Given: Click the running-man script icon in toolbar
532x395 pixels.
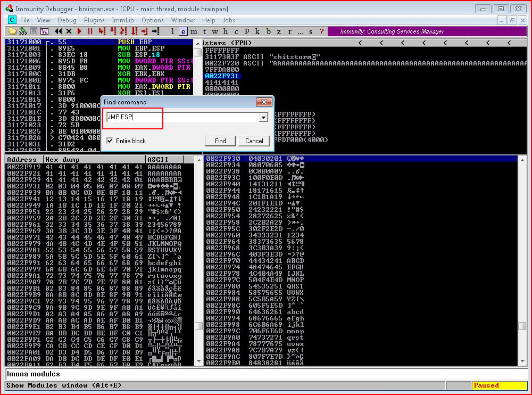Looking at the screenshot, I should 23,31.
